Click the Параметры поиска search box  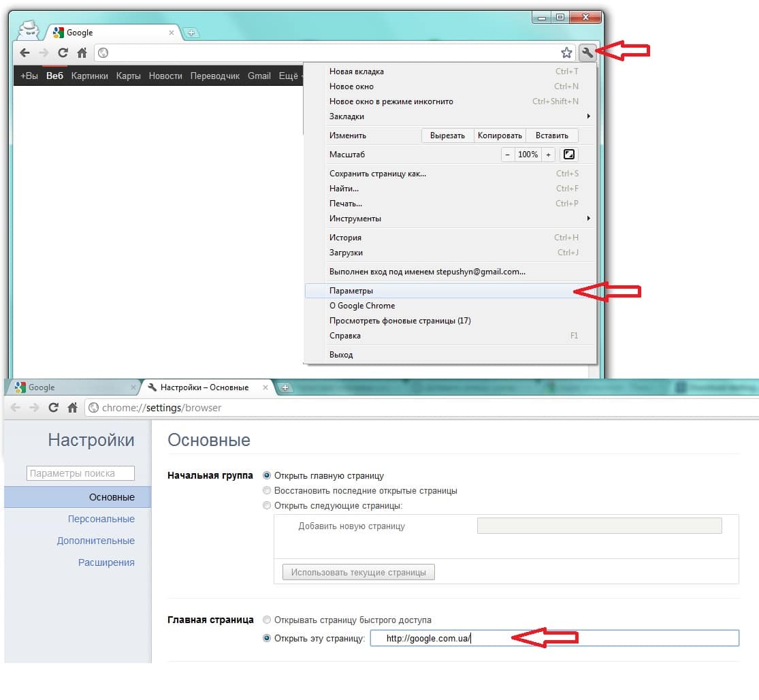80,473
